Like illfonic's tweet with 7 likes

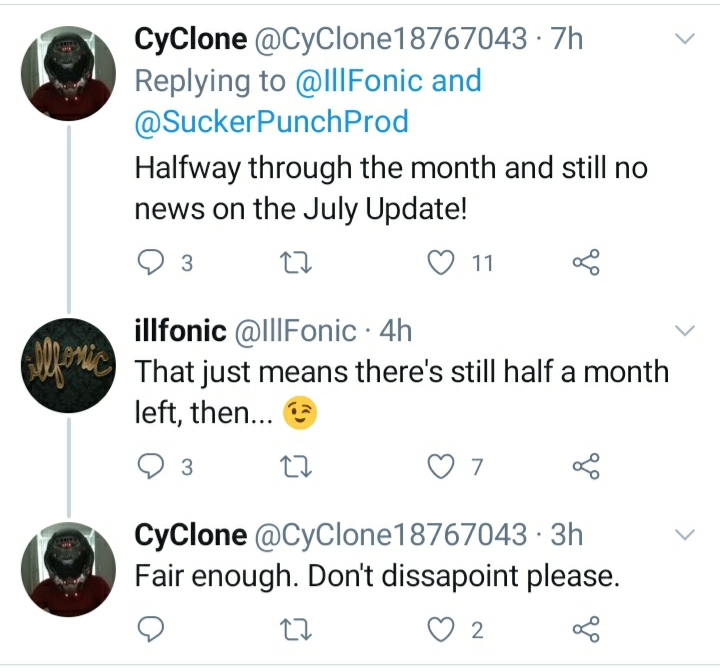point(441,466)
